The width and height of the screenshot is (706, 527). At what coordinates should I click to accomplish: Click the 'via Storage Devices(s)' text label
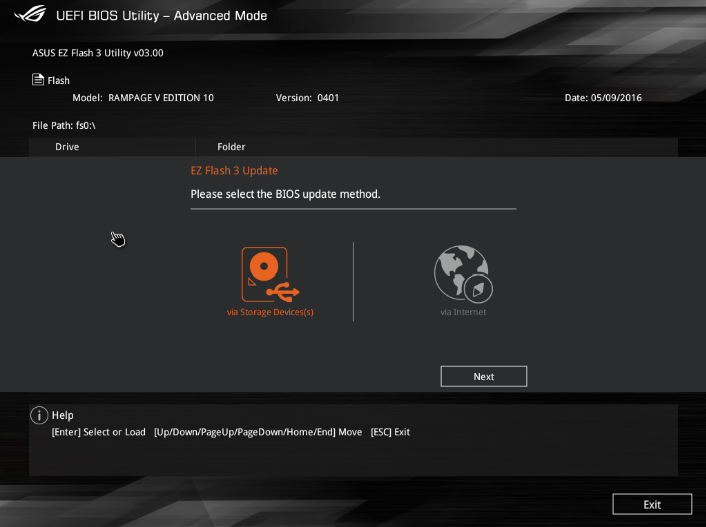coord(270,312)
